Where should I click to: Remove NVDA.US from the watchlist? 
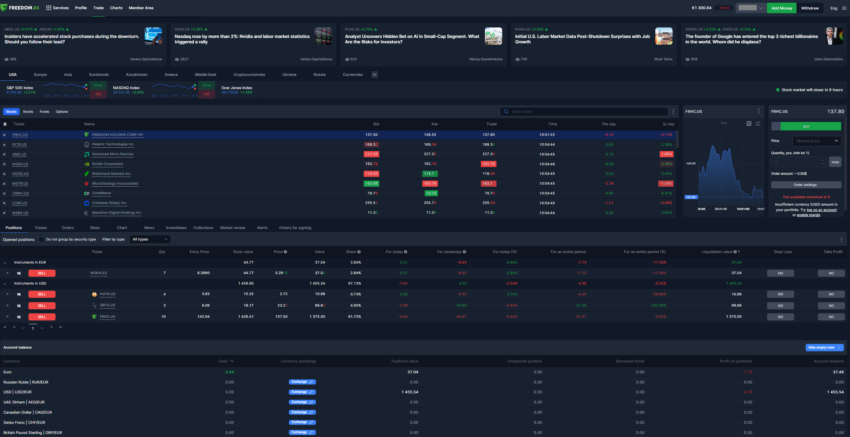pos(4,164)
